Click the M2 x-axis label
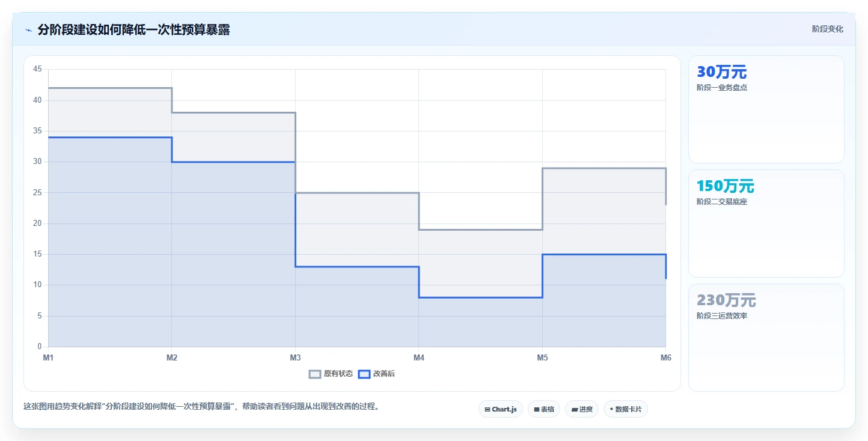This screenshot has height=441, width=868. click(172, 358)
